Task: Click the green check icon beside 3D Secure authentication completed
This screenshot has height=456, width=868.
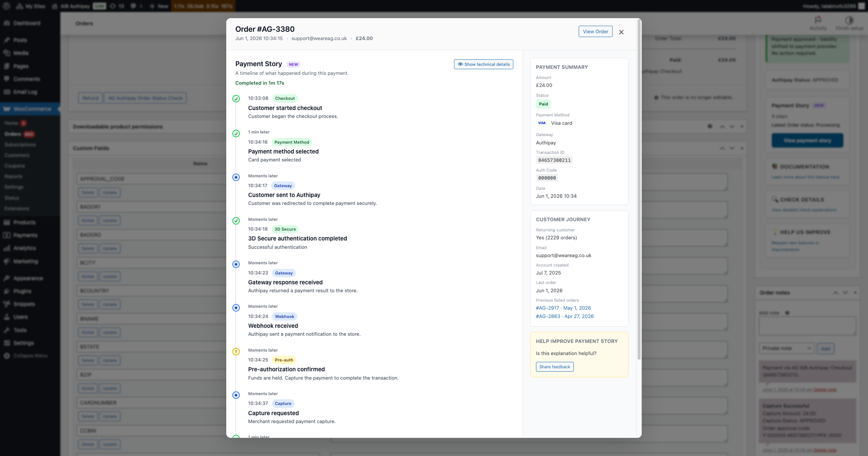Action: pos(236,221)
